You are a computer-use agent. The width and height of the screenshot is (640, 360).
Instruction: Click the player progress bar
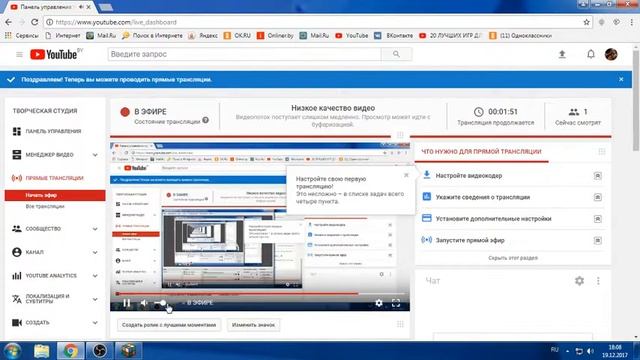[260, 293]
